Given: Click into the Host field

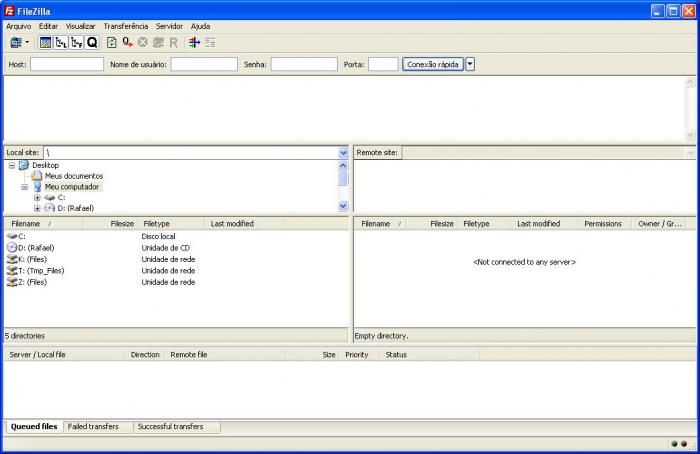Looking at the screenshot, I should point(67,64).
